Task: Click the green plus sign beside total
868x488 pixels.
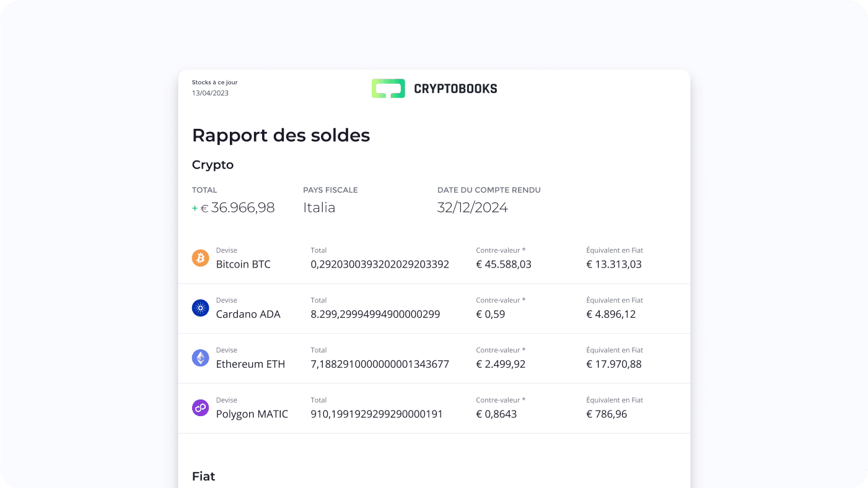Action: point(195,209)
